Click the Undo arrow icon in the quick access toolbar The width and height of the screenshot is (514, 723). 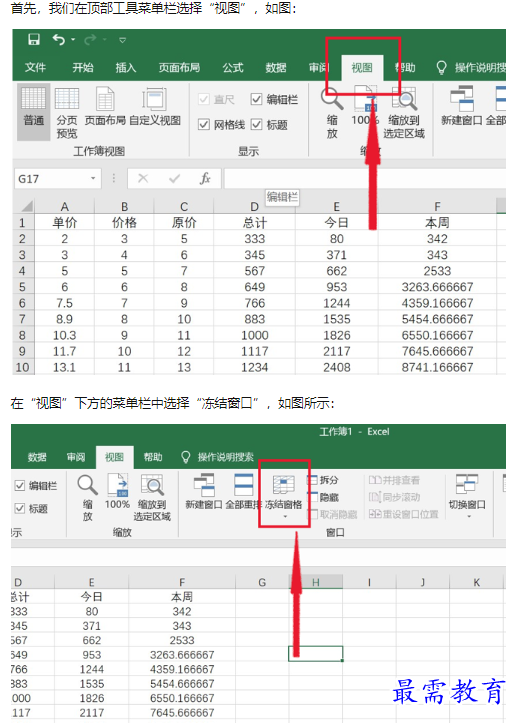point(58,40)
